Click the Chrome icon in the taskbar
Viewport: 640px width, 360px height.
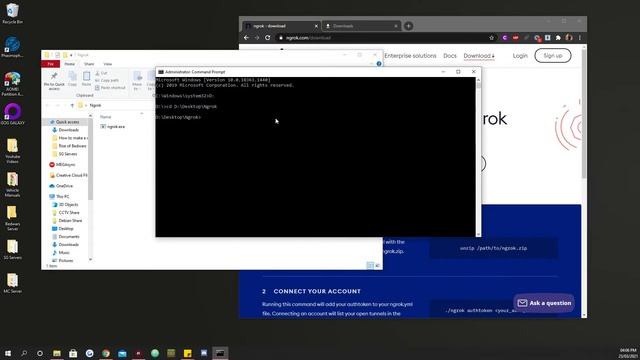click(106, 353)
